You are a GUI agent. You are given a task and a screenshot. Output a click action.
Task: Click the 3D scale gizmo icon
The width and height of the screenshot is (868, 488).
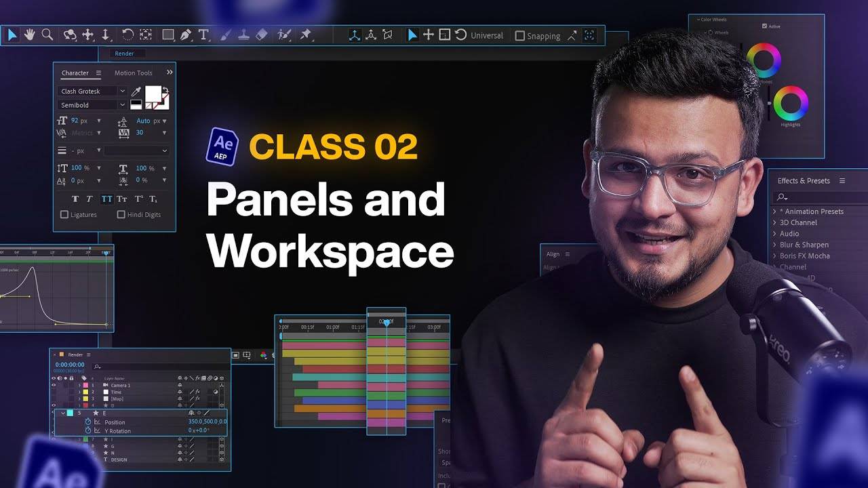(445, 35)
